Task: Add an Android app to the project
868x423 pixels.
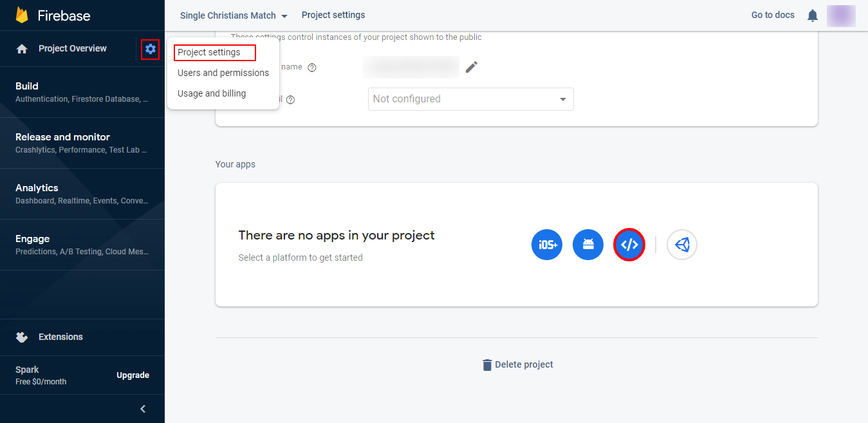Action: coord(588,245)
